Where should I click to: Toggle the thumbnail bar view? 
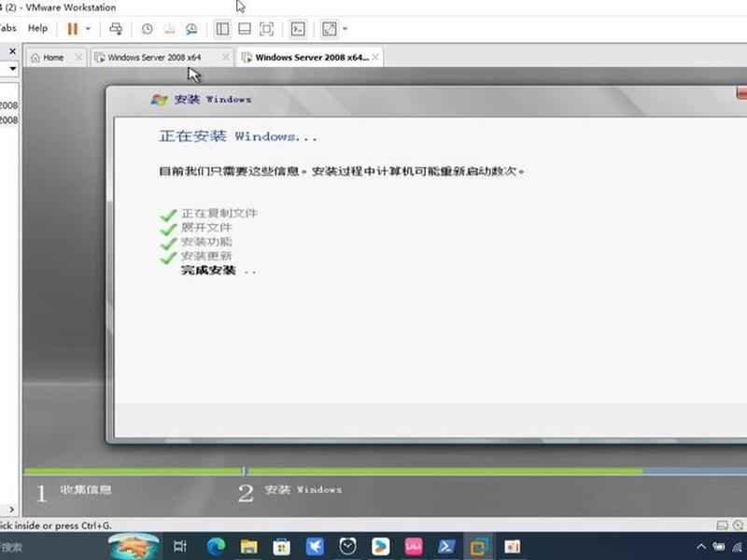[245, 29]
